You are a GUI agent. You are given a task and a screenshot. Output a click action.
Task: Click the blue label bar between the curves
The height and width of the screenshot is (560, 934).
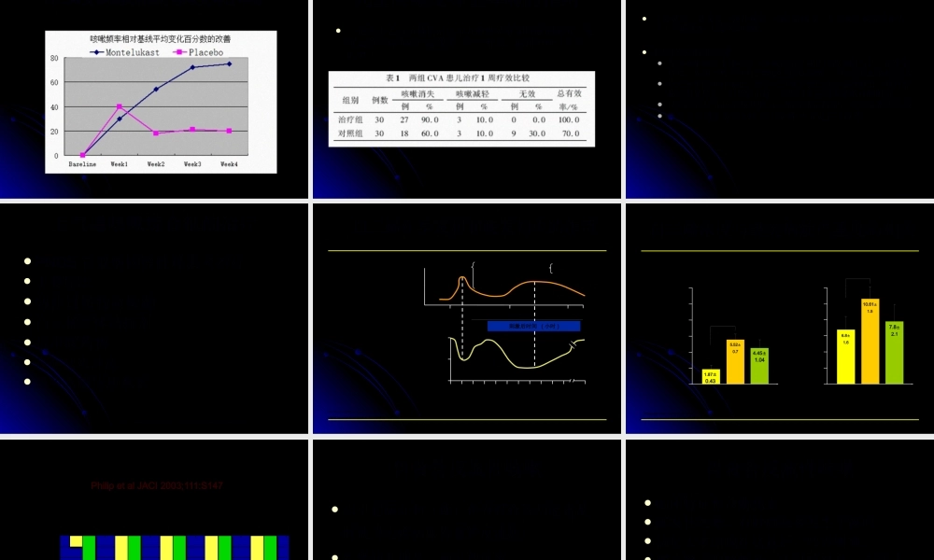coord(533,326)
